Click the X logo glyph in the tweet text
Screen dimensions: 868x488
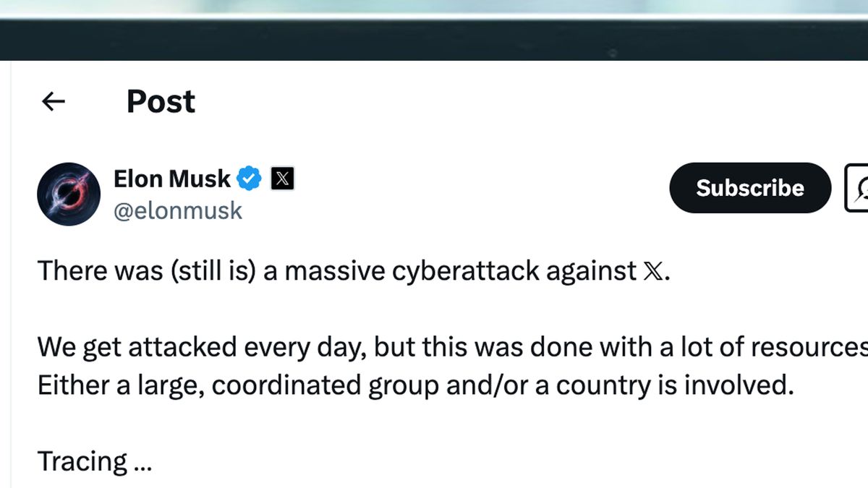[653, 270]
